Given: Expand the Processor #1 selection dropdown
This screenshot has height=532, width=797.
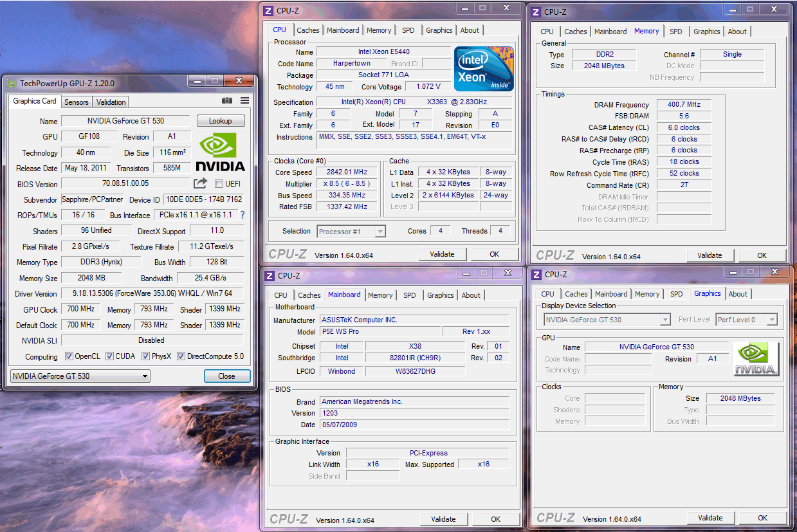Looking at the screenshot, I should click(351, 231).
